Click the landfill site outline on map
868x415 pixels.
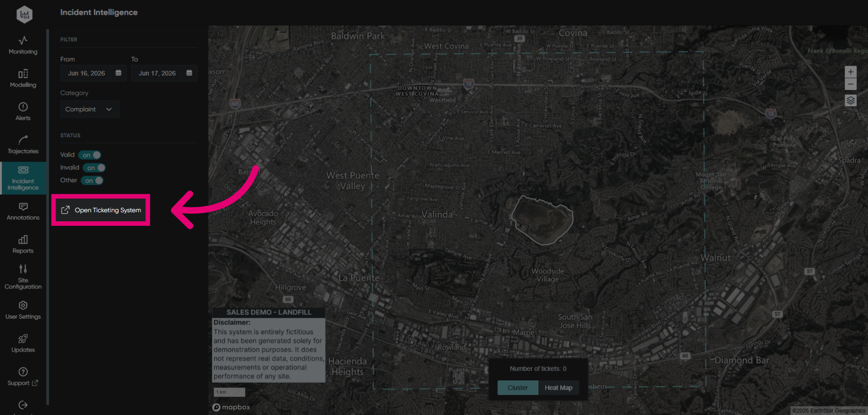(542, 220)
